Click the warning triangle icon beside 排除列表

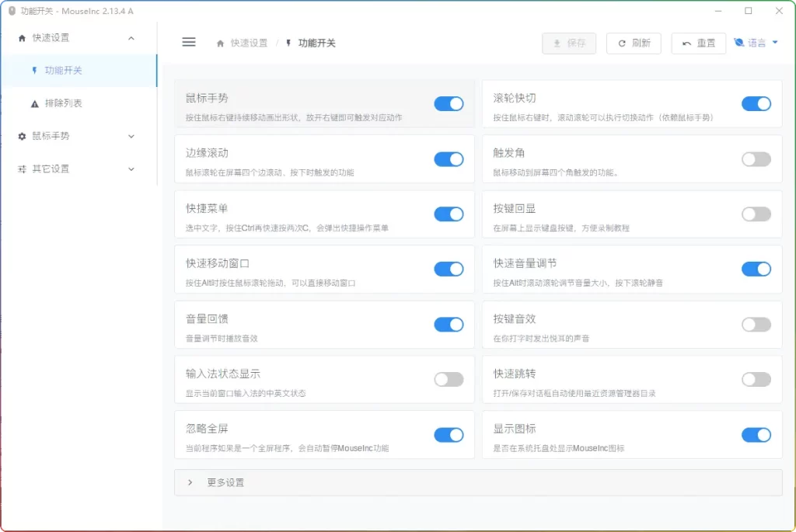(x=34, y=104)
